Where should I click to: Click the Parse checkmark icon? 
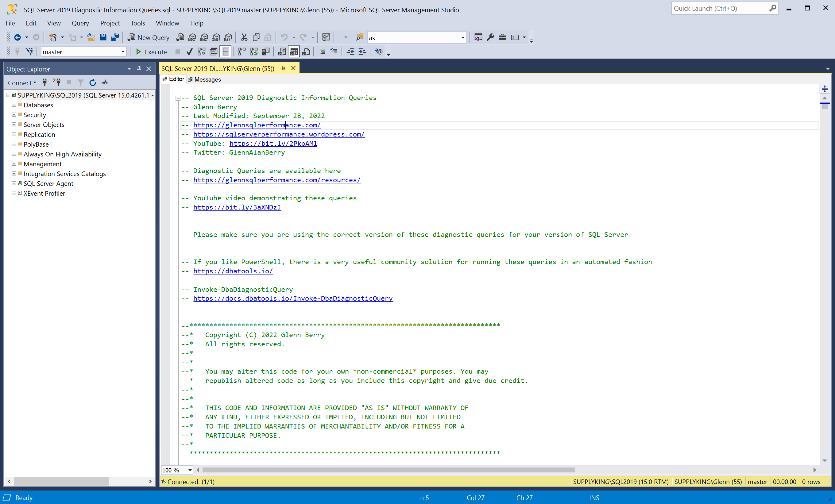pos(189,52)
